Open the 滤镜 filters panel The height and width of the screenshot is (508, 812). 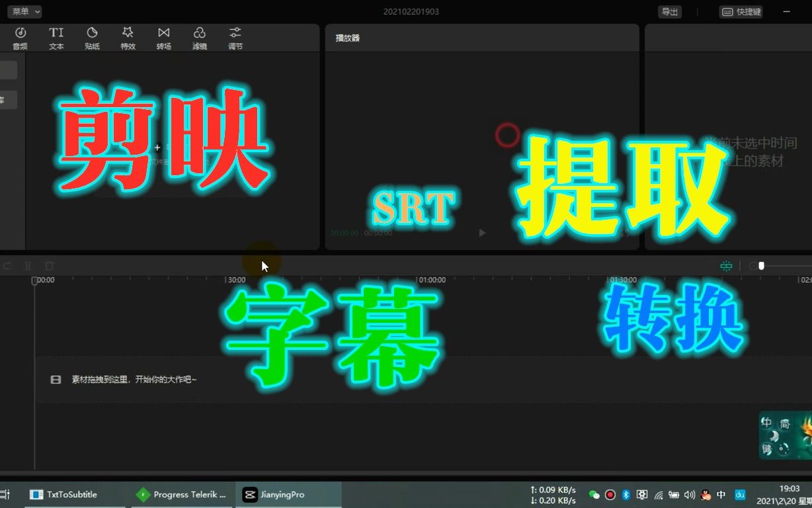[x=199, y=37]
